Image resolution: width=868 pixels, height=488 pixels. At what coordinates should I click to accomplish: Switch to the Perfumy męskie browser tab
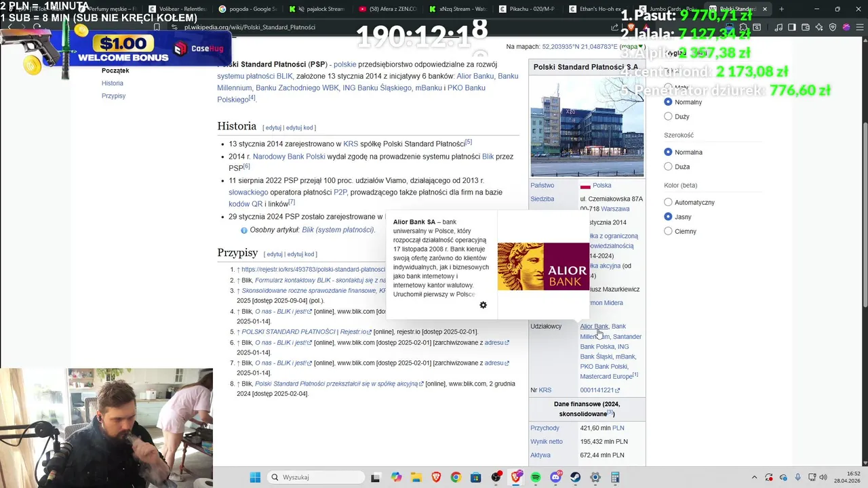[x=106, y=9]
